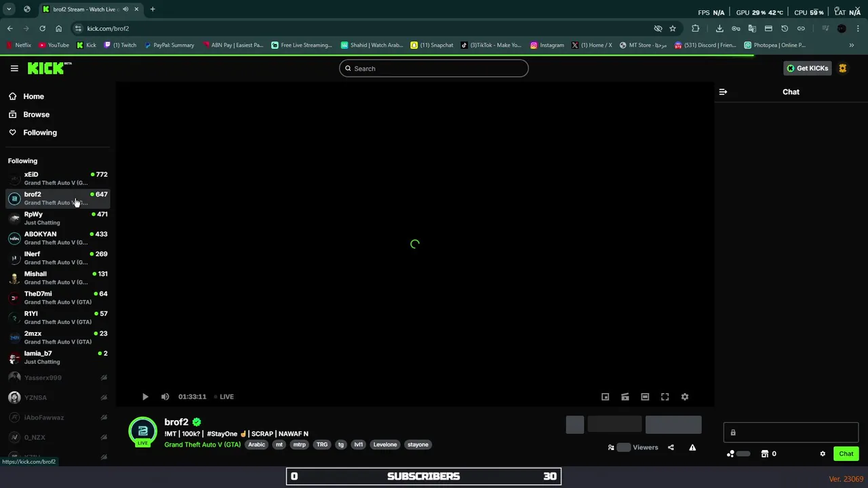868x488 pixels.
Task: Select offline channel iAboFawwaz
Action: tap(58, 418)
